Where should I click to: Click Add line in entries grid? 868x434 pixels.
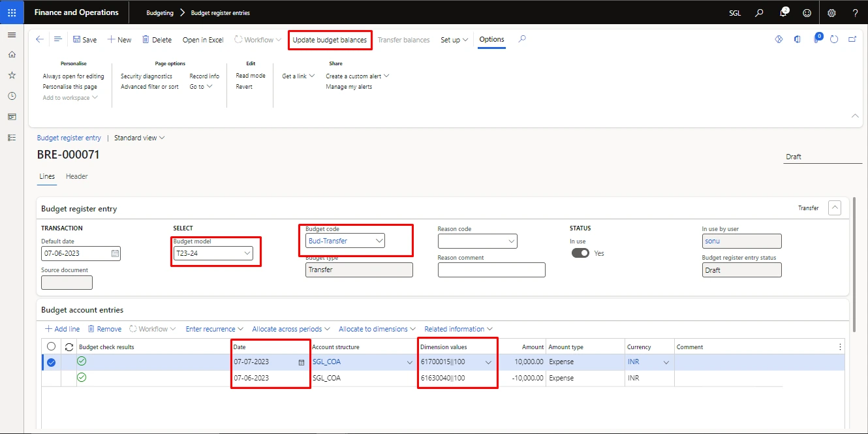62,329
